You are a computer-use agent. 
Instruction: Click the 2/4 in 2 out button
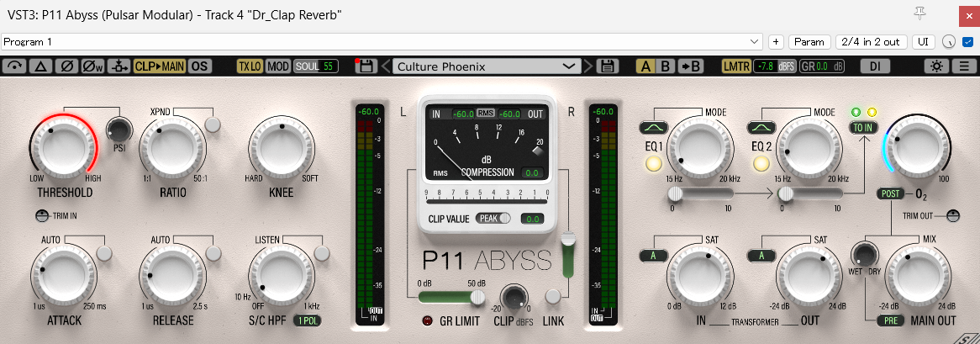871,42
